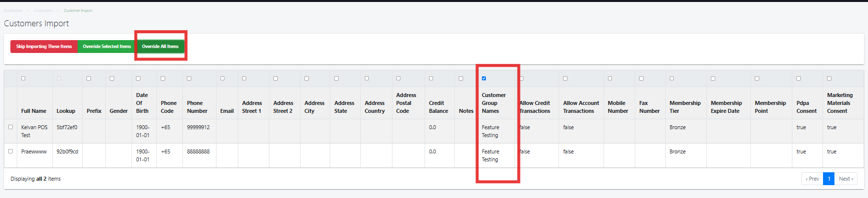The width and height of the screenshot is (868, 198).
Task: Click the Kelvan POS Test name cell
Action: click(x=34, y=131)
